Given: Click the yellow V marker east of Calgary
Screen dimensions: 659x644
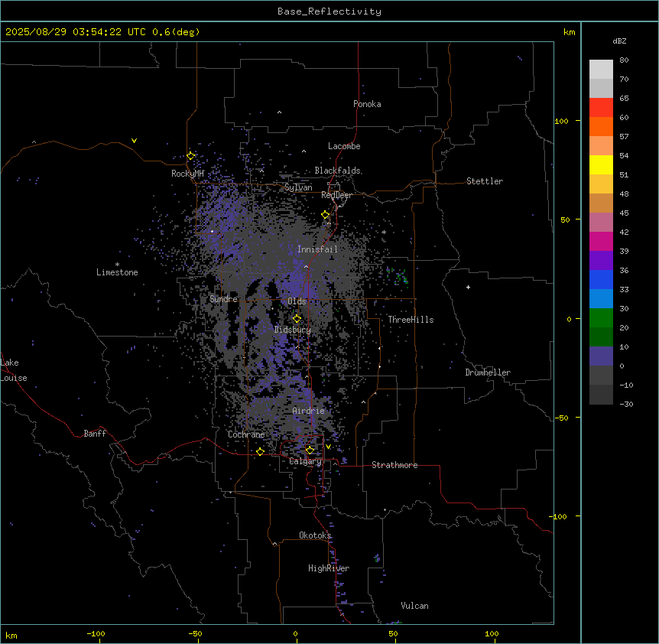Looking at the screenshot, I should click(x=328, y=447).
